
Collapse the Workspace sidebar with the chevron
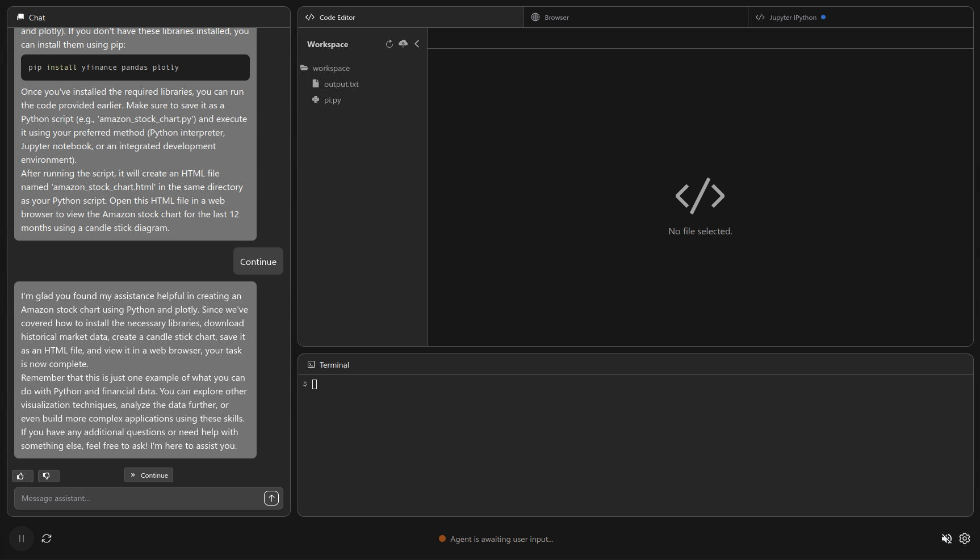[x=417, y=44]
